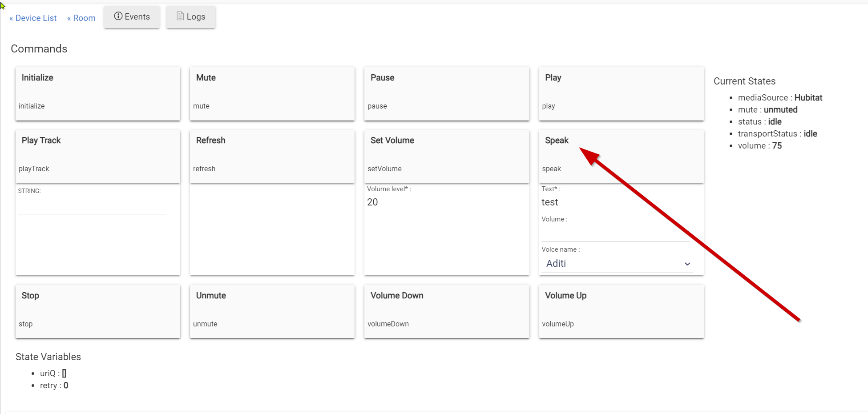The height and width of the screenshot is (414, 868).
Task: Run the Stop command
Action: pos(98,312)
